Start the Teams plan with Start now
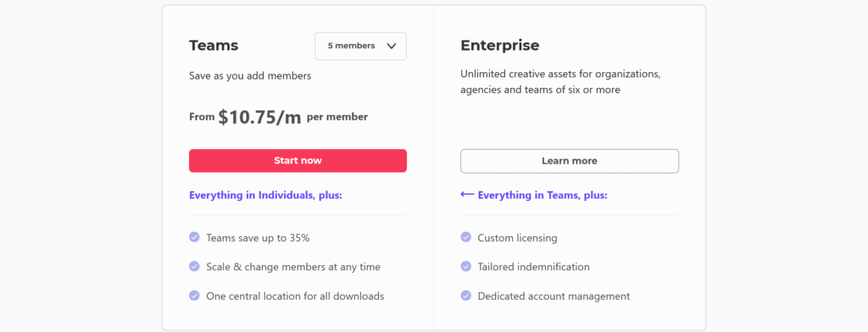Screen dimensions: 868x332 click(298, 160)
